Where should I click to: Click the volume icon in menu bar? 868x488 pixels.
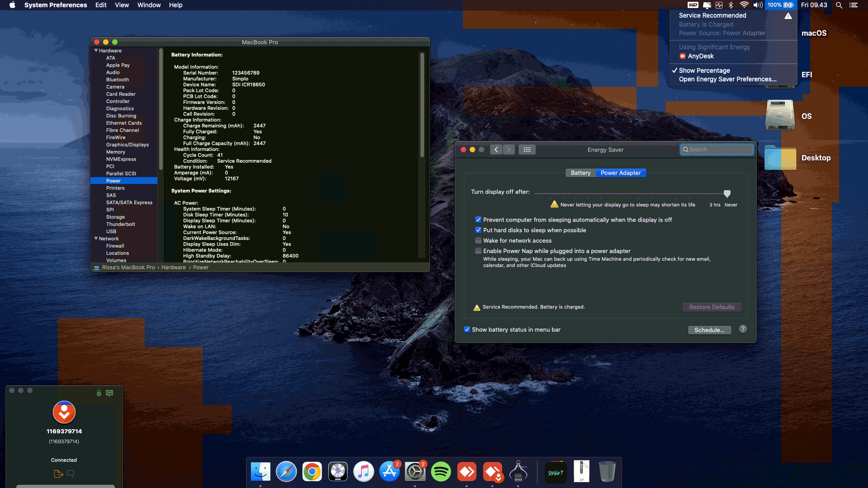758,5
